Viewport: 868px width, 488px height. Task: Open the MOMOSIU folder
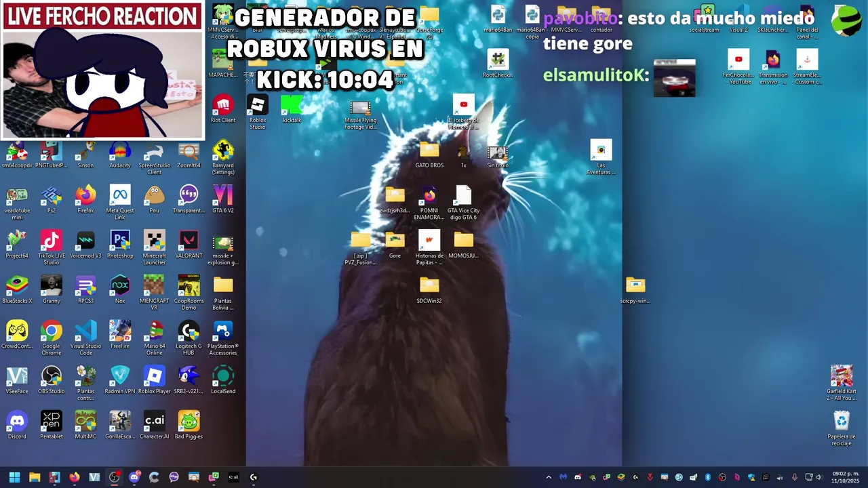click(464, 245)
